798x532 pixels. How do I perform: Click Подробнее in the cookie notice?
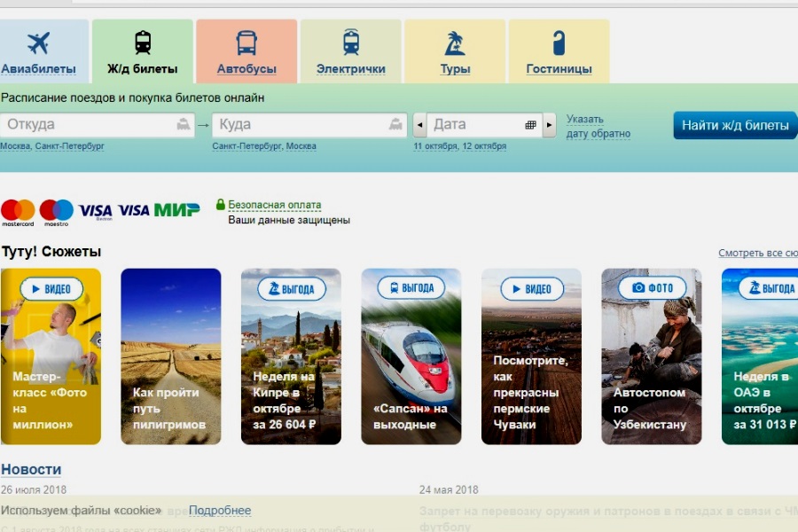coord(220,511)
